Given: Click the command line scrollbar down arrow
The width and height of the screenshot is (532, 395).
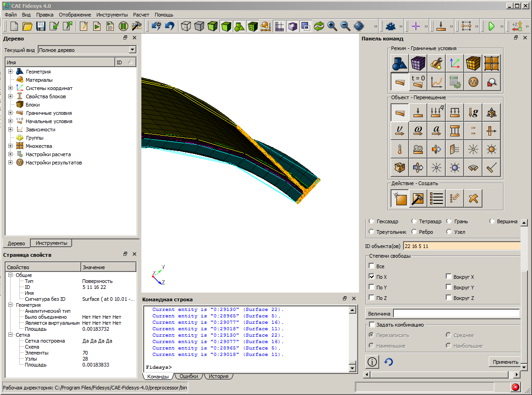Looking at the screenshot, I should (x=352, y=368).
